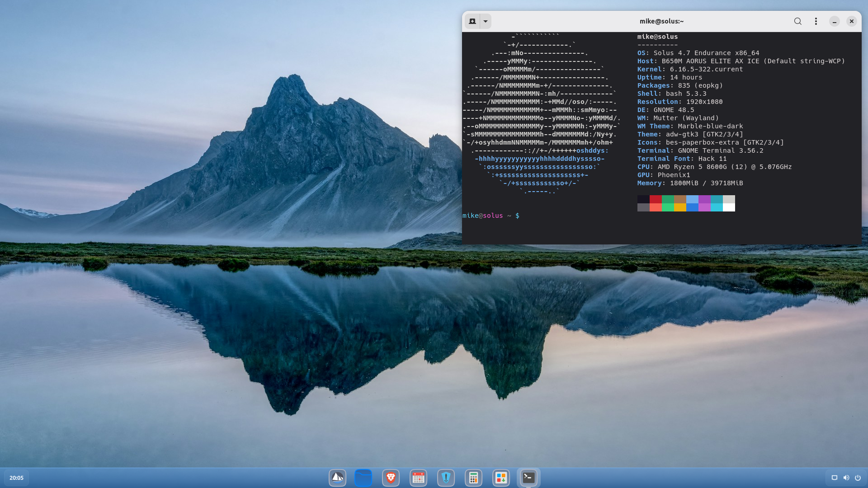Open the Calculator from the dock
Screen dimensions: 868x488
pyautogui.click(x=473, y=478)
